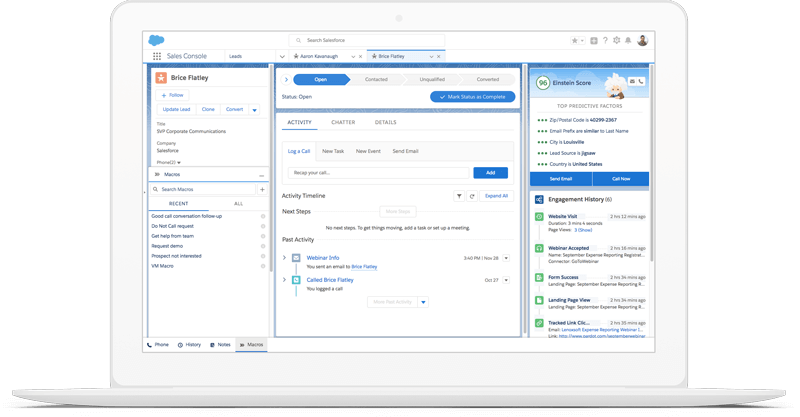Click the Mark Status as Complete button
The height and width of the screenshot is (417, 800).
click(473, 97)
